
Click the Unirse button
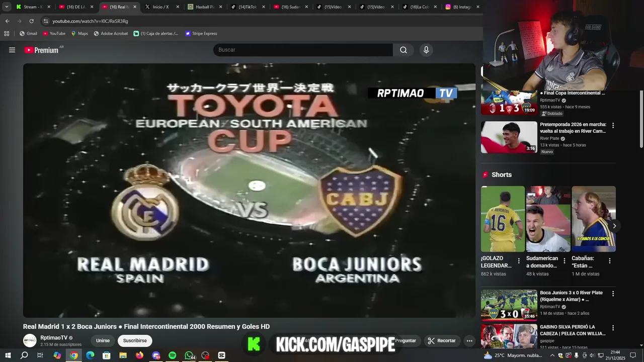tap(103, 340)
